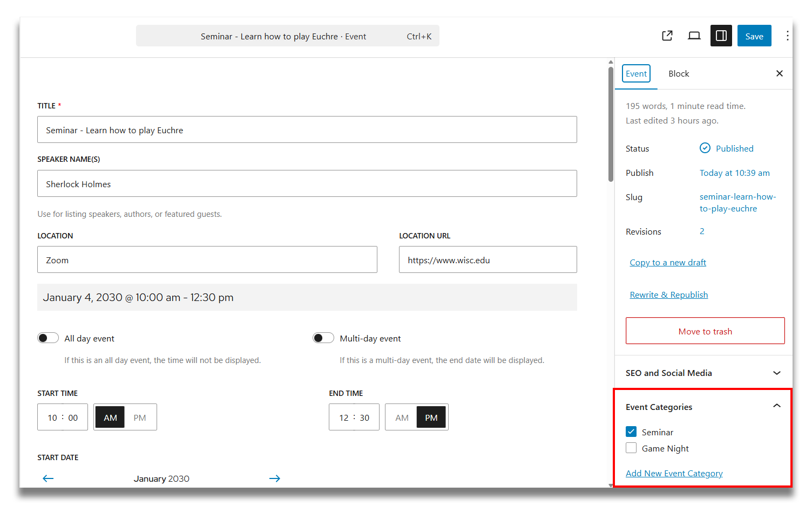The width and height of the screenshot is (812, 520).
Task: Open preview options with the monitor icon
Action: [x=694, y=36]
